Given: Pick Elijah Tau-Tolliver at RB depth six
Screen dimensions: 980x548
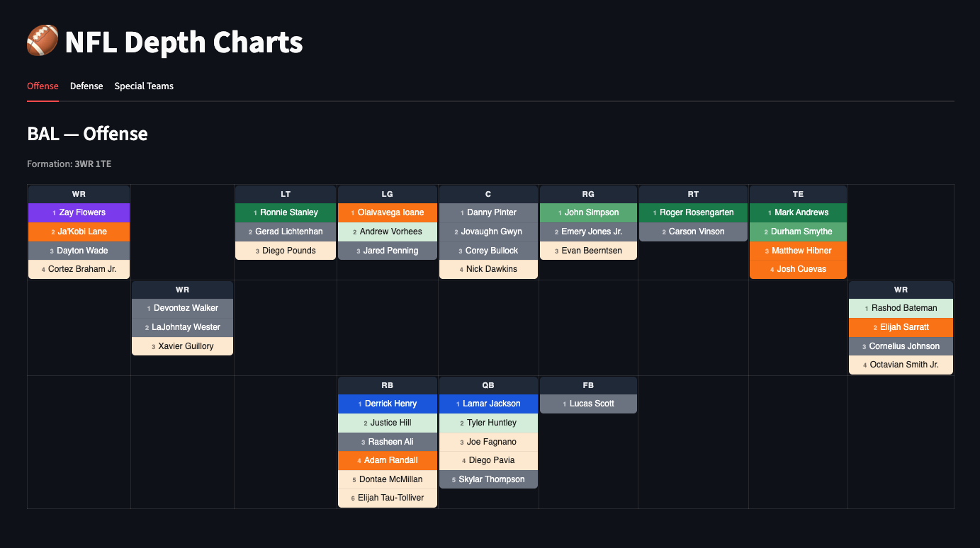Looking at the screenshot, I should coord(388,498).
